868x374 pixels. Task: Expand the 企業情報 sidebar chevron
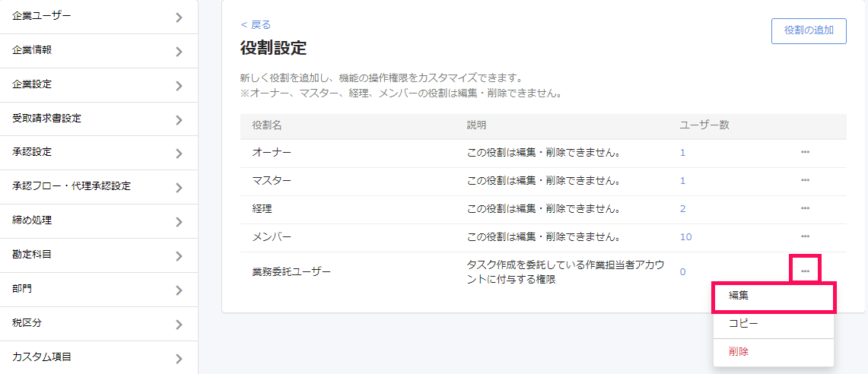pyautogui.click(x=178, y=52)
